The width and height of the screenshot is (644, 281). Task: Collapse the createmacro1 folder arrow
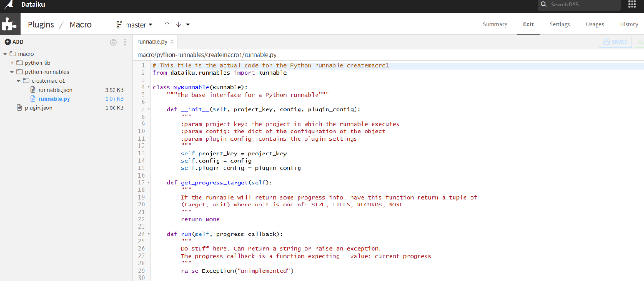[x=18, y=81]
